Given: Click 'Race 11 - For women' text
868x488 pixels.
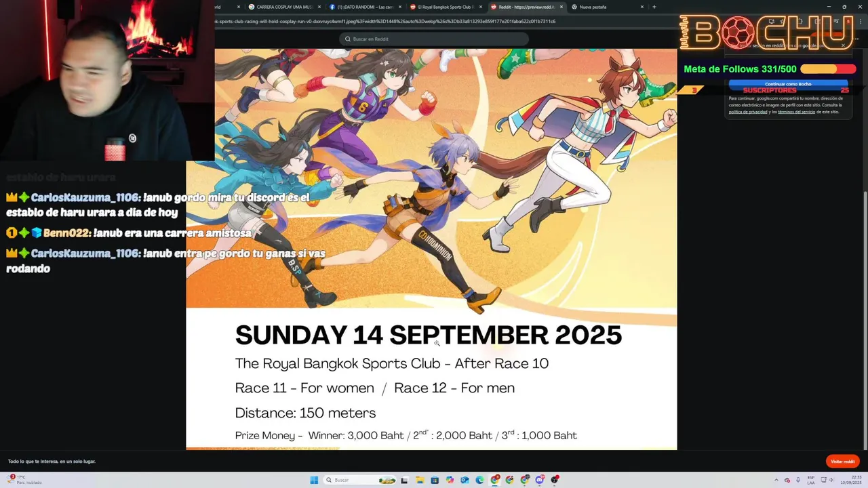Looking at the screenshot, I should coord(304,388).
